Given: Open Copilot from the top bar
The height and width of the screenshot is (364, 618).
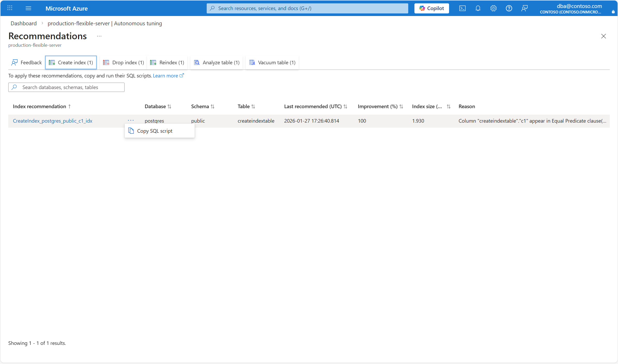Looking at the screenshot, I should point(431,8).
